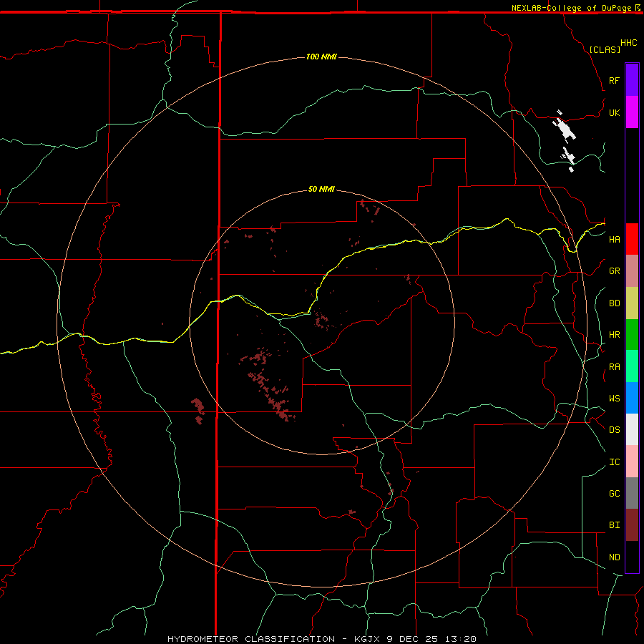Pick the HR green legend swatch

tap(632, 335)
